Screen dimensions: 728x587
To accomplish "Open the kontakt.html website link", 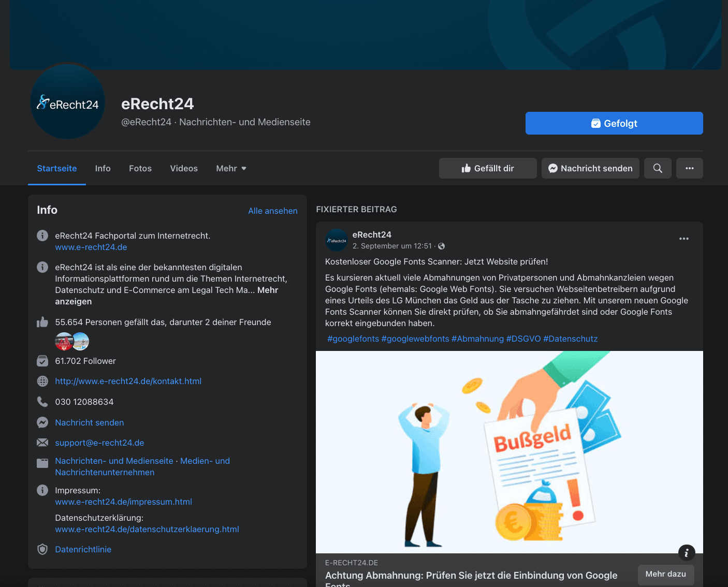I will (x=128, y=381).
